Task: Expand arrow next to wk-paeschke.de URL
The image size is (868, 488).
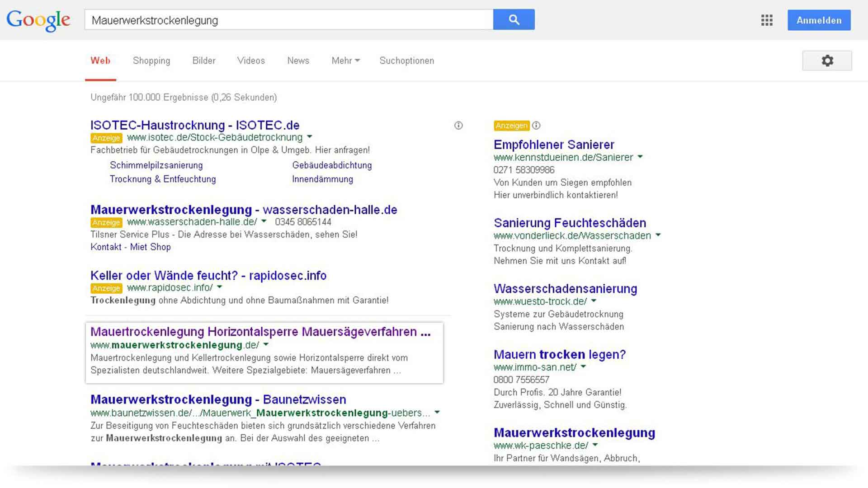Action: [595, 445]
